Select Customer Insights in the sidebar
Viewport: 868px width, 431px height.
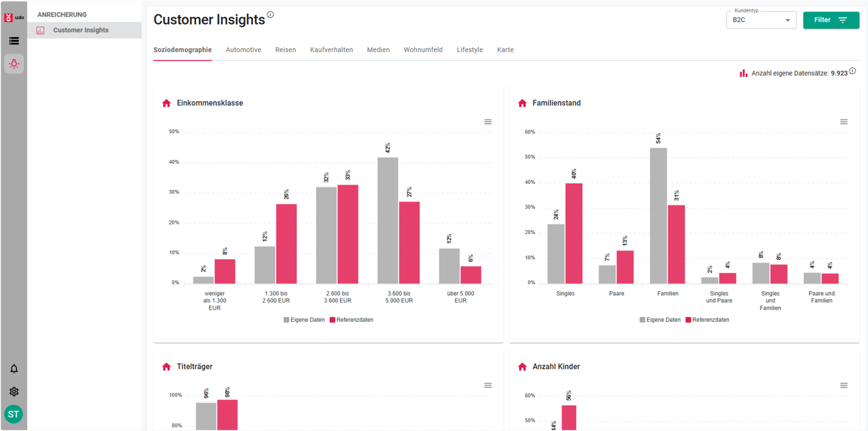[81, 30]
